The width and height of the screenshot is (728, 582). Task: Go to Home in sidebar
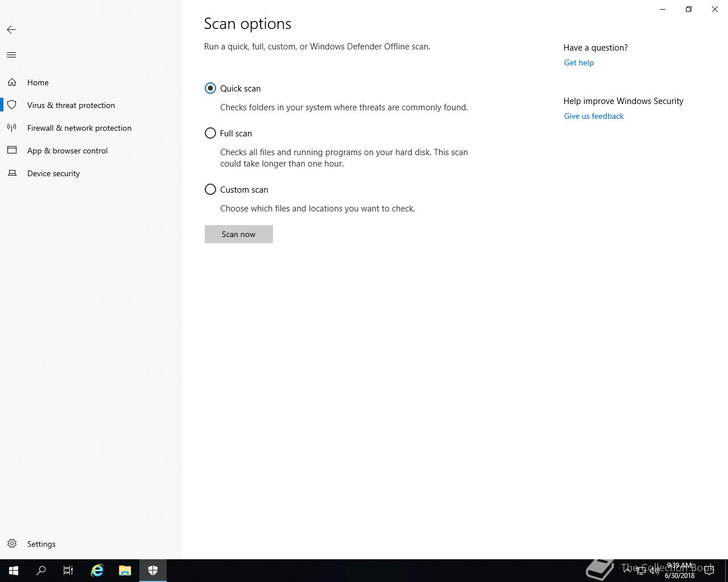(x=91, y=82)
